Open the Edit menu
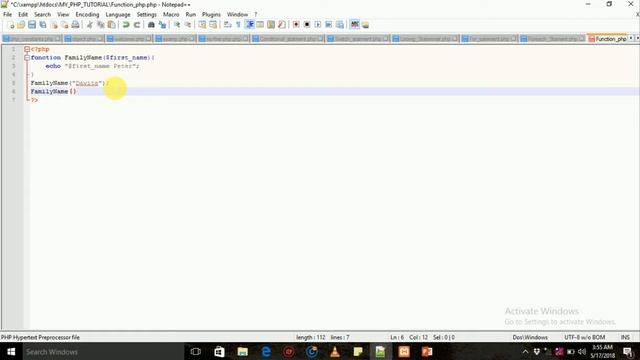 (x=23, y=14)
